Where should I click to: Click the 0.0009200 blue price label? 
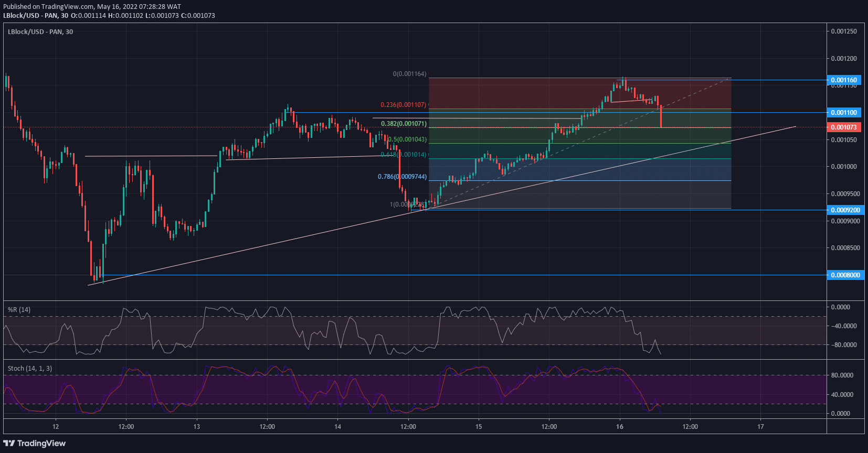pyautogui.click(x=845, y=210)
